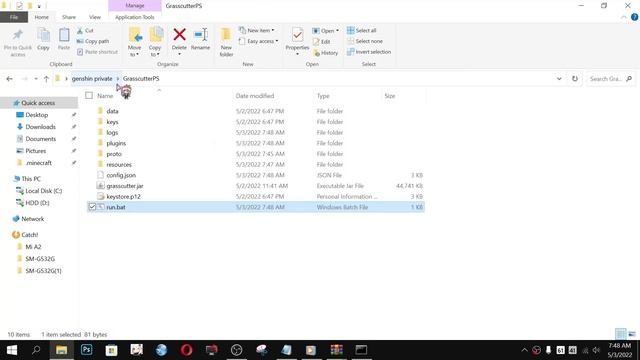
Task: Open the New item dropdown
Action: click(256, 30)
